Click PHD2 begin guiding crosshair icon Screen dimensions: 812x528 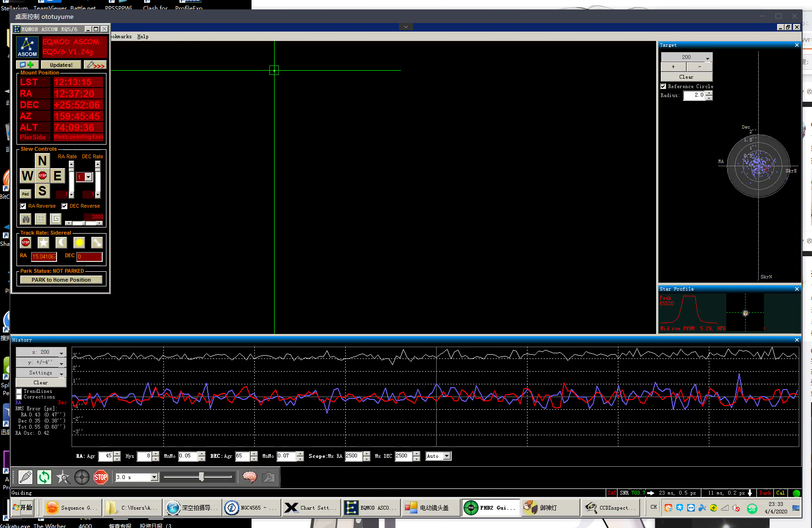82,477
